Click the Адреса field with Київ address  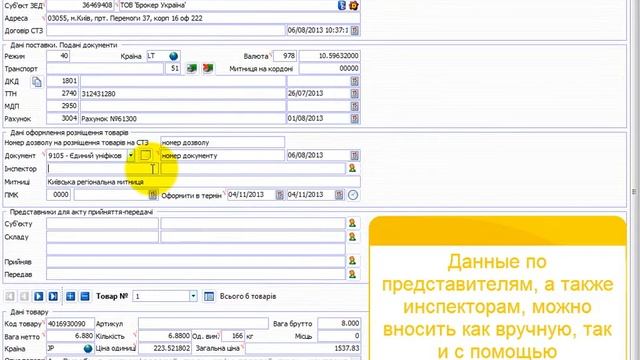(x=203, y=18)
